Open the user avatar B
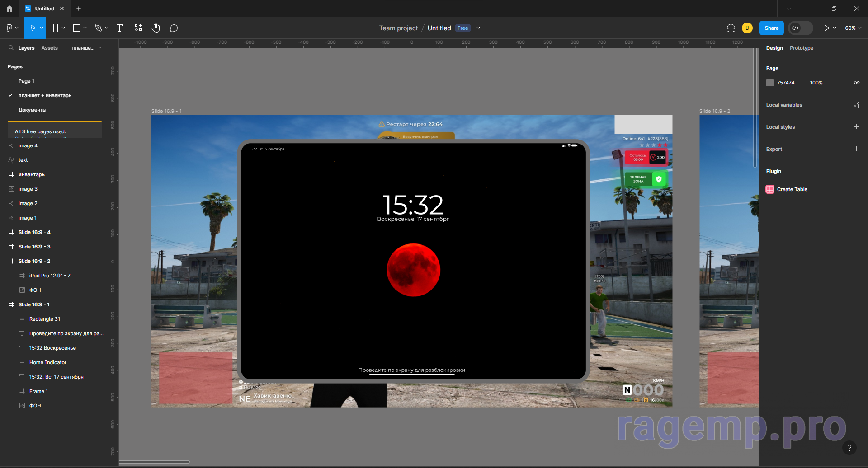868x468 pixels. (747, 28)
